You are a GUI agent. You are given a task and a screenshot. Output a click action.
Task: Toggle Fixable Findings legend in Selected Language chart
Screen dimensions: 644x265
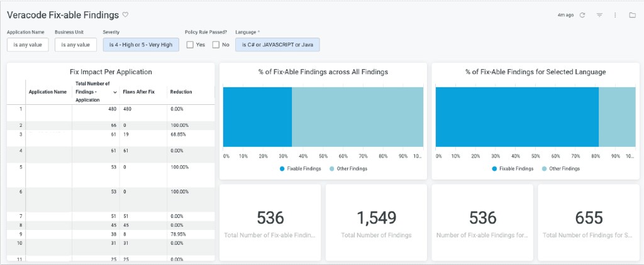tap(513, 168)
